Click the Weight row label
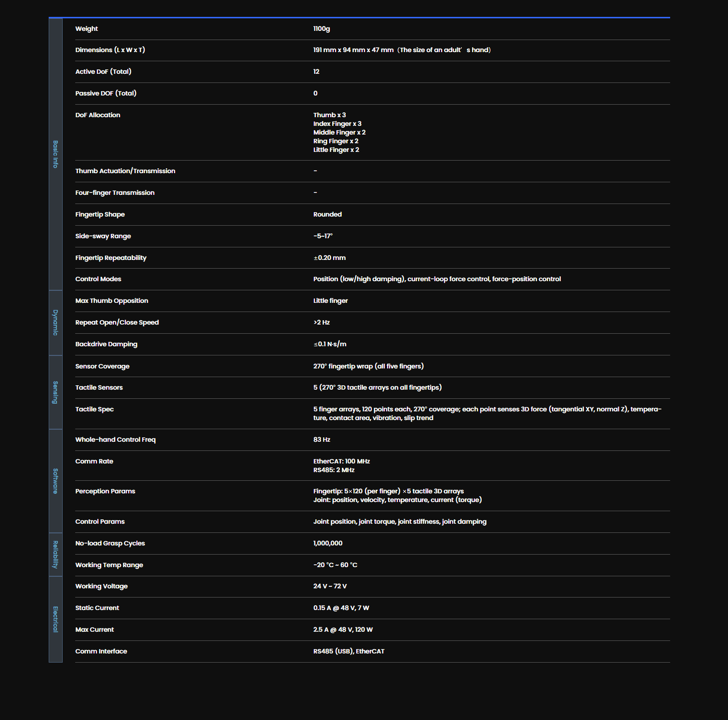The height and width of the screenshot is (720, 728). pos(86,29)
